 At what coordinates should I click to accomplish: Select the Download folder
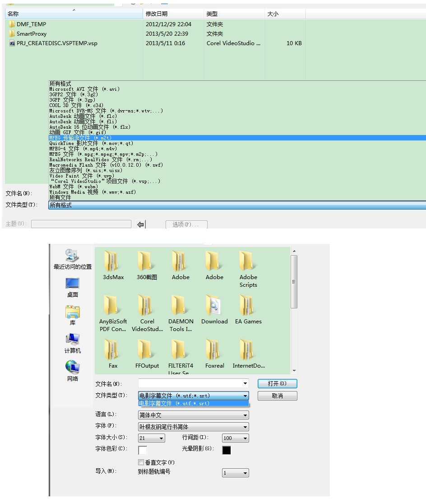[214, 309]
